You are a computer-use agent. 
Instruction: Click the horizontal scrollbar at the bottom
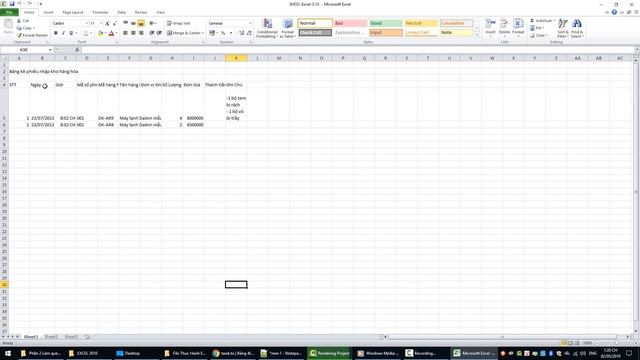point(502,337)
